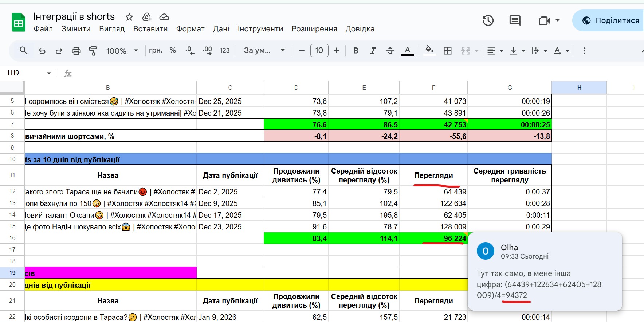The height and width of the screenshot is (322, 644).
Task: Open the Дані menu
Action: 221,29
